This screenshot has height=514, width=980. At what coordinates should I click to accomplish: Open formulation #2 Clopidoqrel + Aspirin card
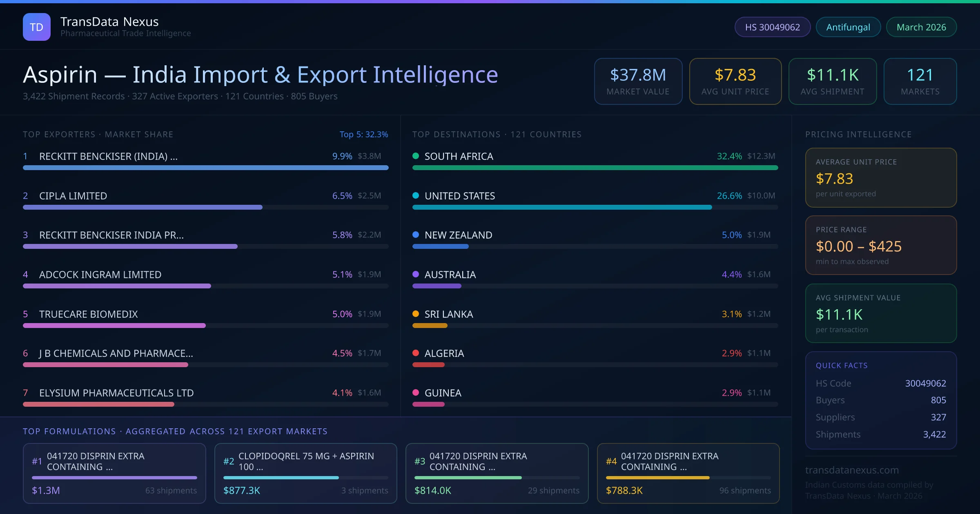click(305, 473)
